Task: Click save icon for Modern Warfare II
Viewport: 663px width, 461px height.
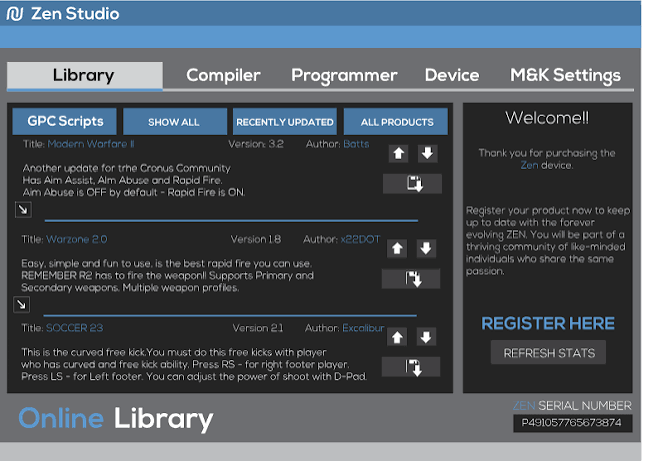Action: click(x=412, y=184)
